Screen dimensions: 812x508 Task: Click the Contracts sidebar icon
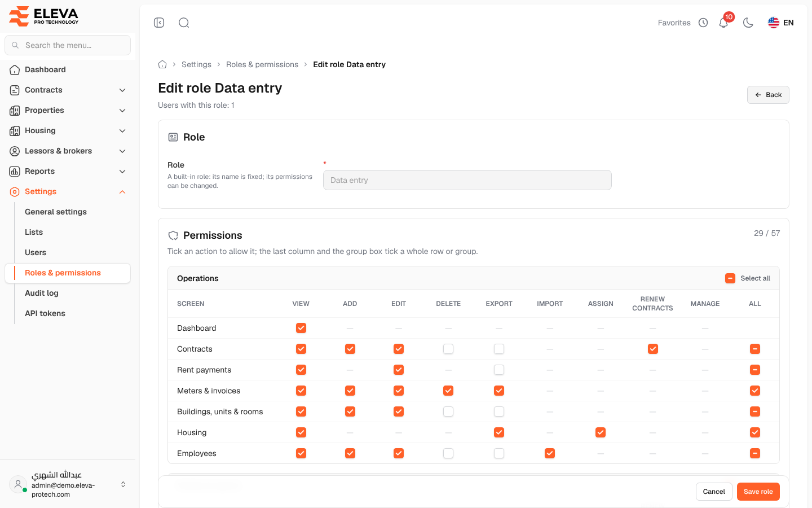point(15,90)
